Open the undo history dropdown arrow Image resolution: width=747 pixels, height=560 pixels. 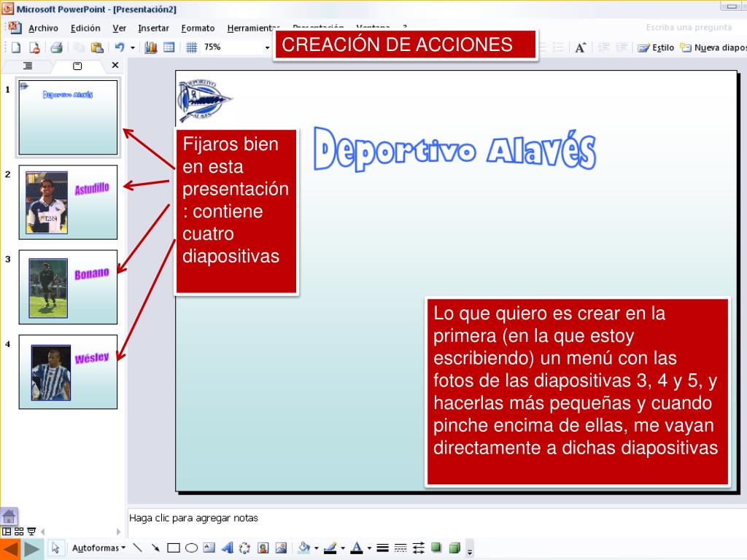point(133,47)
